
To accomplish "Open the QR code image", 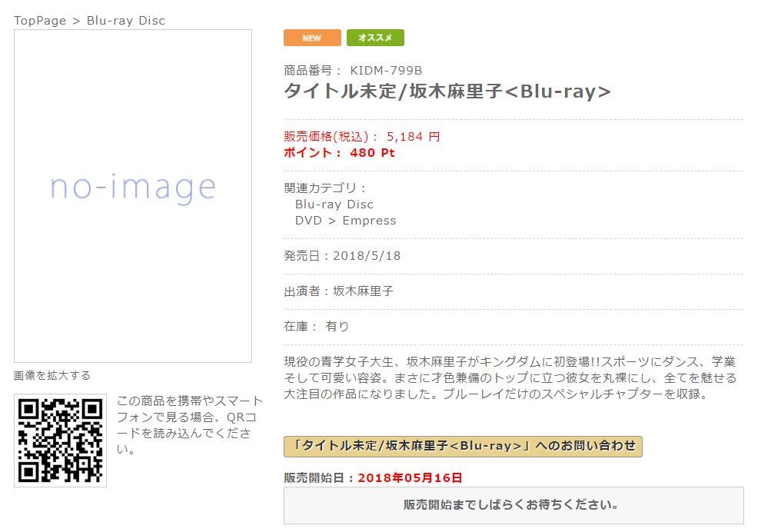I will 61,440.
